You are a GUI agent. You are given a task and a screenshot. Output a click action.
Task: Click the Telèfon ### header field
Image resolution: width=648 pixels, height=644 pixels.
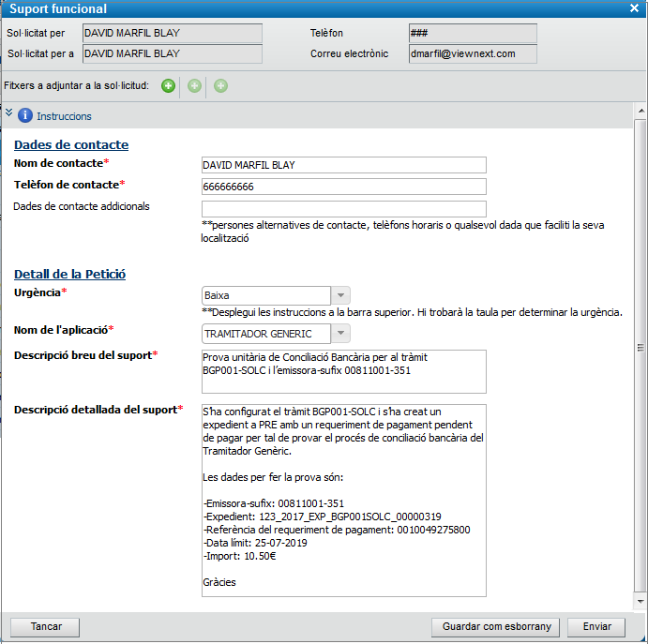(473, 33)
